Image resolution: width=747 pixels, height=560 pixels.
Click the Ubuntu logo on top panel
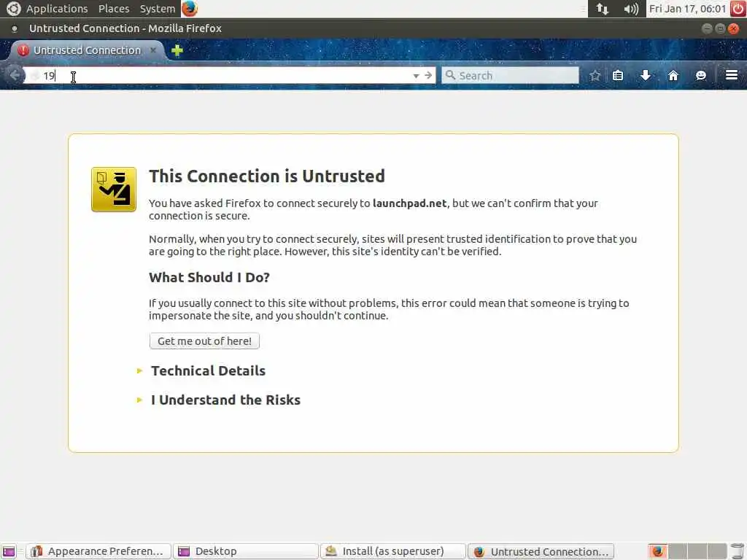coord(13,9)
